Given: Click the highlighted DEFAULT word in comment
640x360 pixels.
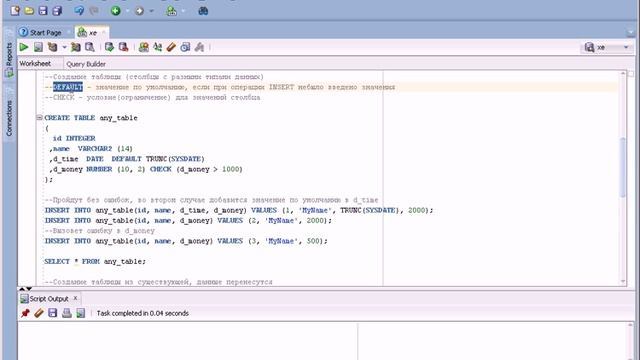Looking at the screenshot, I should tap(68, 87).
